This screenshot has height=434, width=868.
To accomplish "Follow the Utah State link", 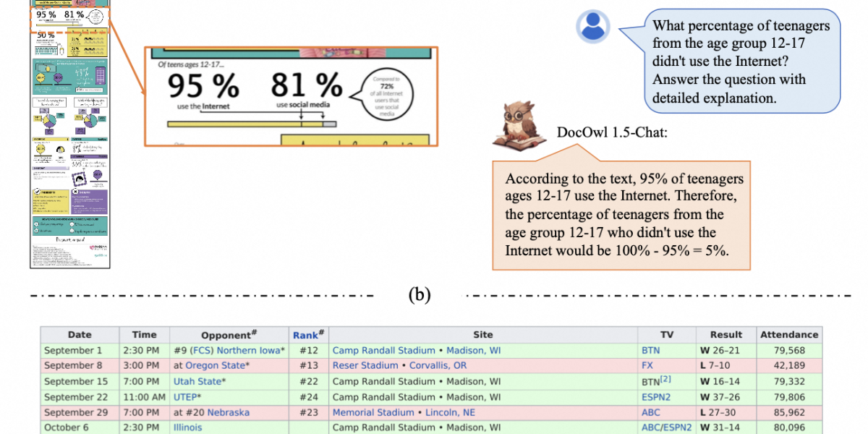I will [x=197, y=381].
